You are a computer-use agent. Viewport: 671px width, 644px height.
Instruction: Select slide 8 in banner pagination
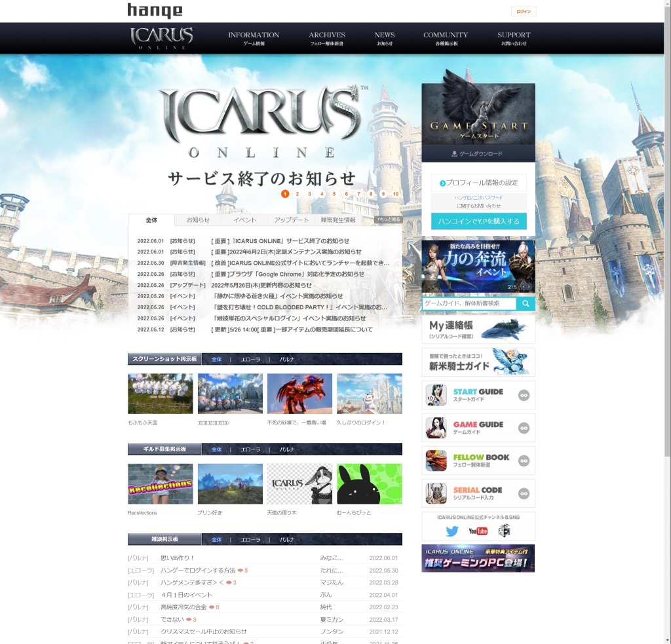tap(371, 194)
